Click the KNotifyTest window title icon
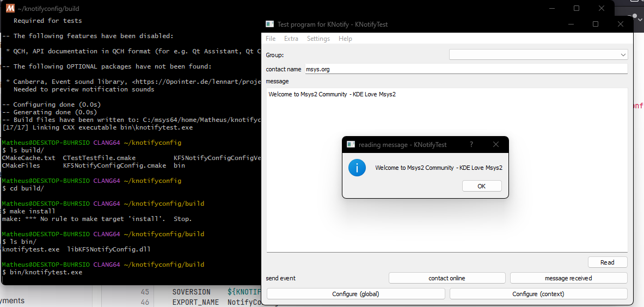The image size is (644, 307). coord(269,24)
